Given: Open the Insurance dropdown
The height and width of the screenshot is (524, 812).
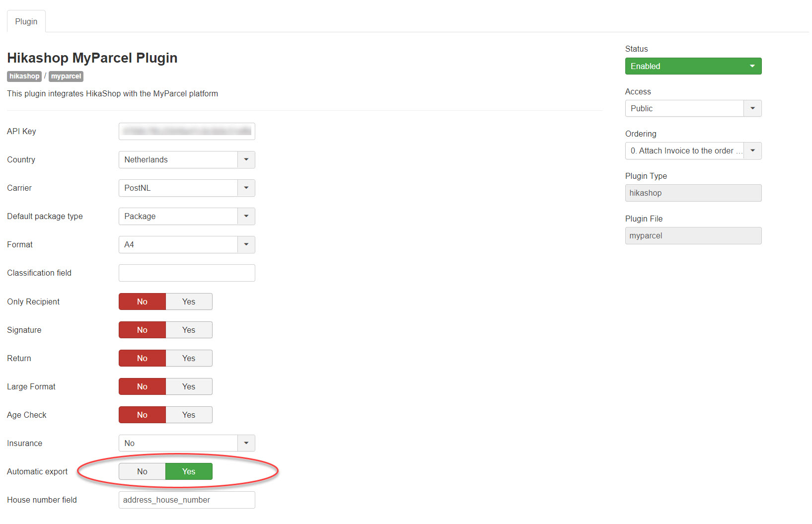Looking at the screenshot, I should coord(187,443).
